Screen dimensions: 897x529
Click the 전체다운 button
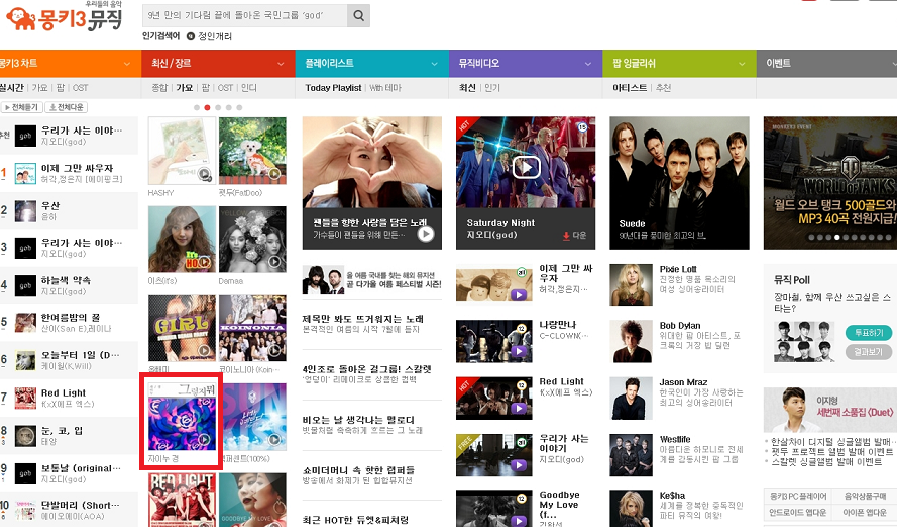(x=66, y=107)
